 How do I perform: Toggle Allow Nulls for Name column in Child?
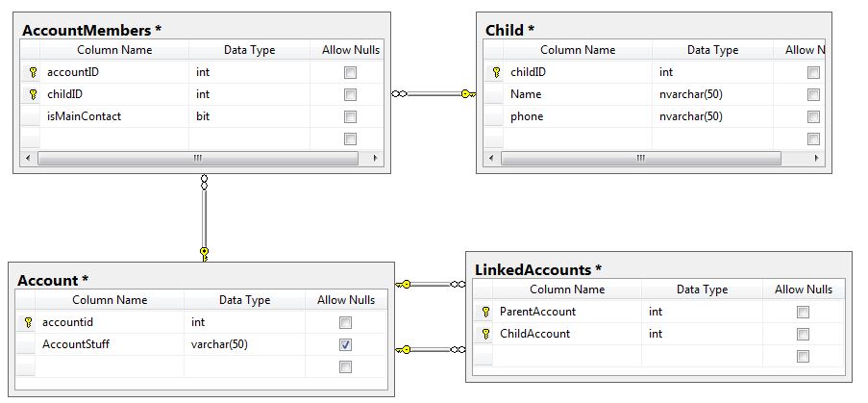[813, 94]
